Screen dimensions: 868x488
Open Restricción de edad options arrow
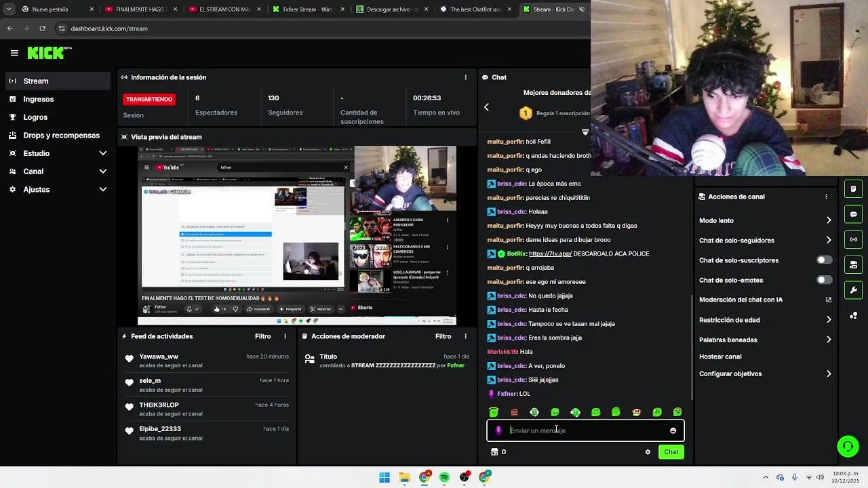pos(829,320)
